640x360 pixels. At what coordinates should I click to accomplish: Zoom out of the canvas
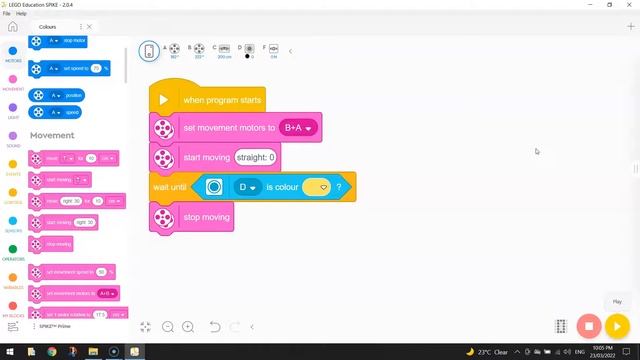168,327
